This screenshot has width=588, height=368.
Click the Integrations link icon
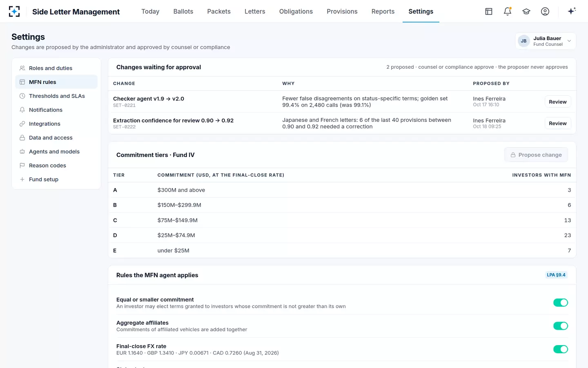(x=22, y=124)
